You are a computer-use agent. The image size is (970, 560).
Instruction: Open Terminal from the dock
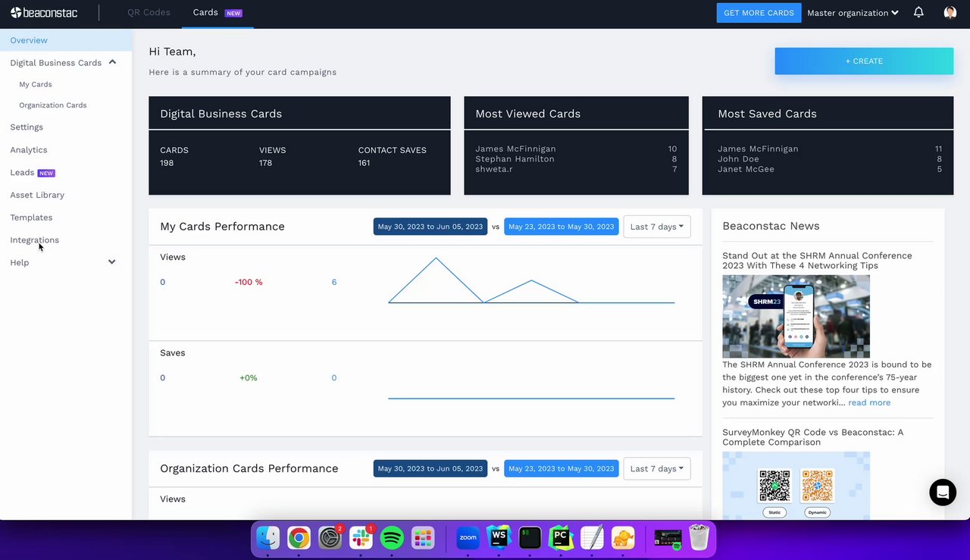tap(530, 538)
